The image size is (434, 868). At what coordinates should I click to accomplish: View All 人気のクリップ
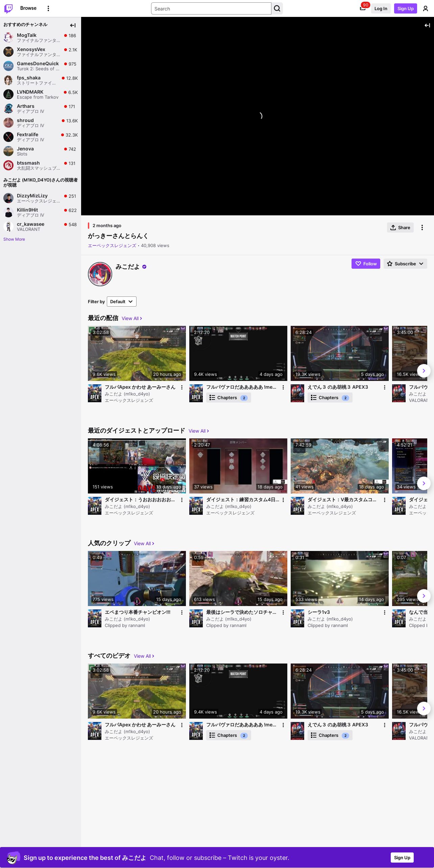pyautogui.click(x=144, y=544)
